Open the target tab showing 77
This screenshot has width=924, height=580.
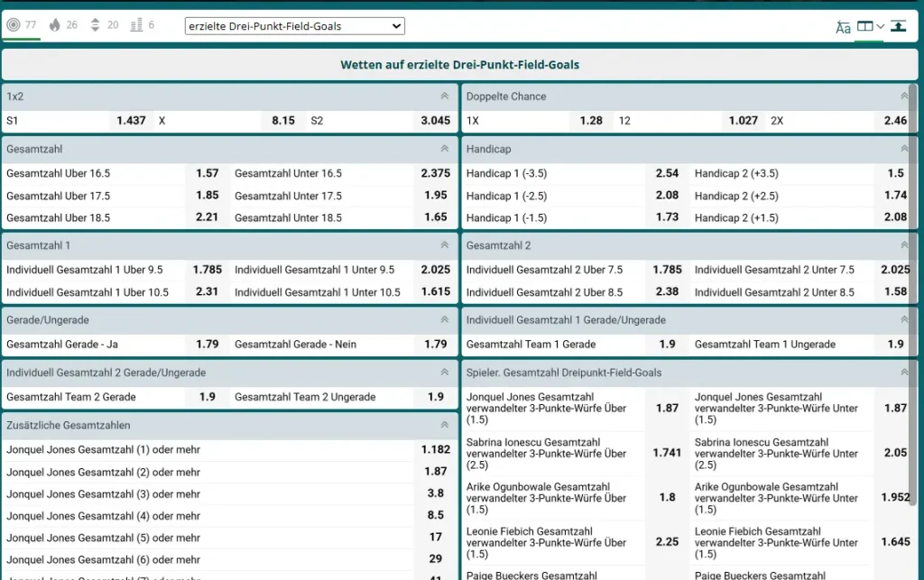[22, 24]
